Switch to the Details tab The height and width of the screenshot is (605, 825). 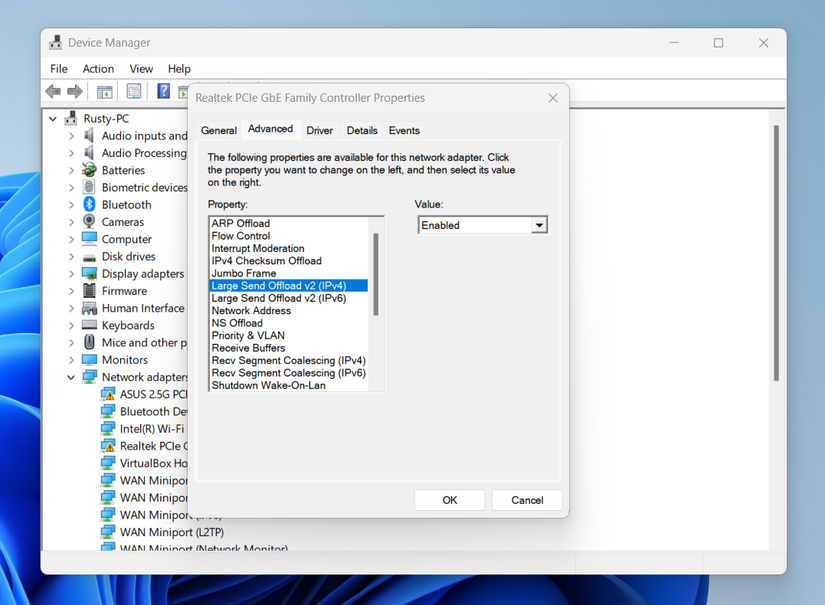(x=362, y=130)
